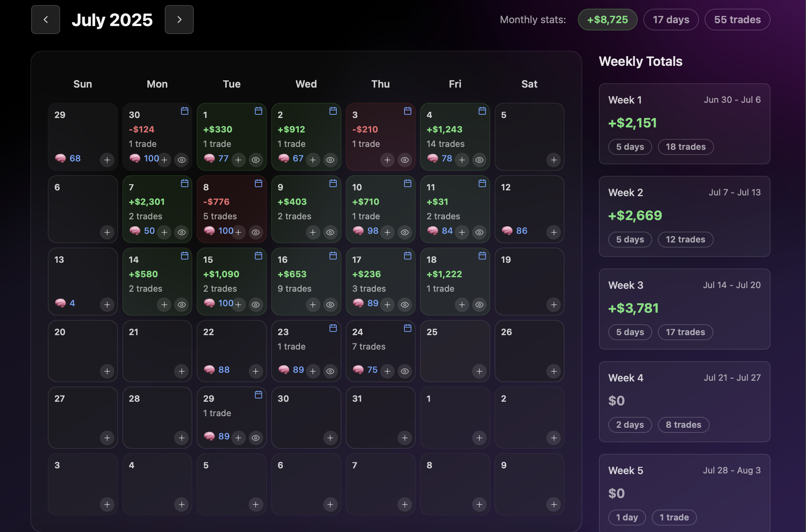The height and width of the screenshot is (532, 806).
Task: Add entry with plus on July 7
Action: tap(164, 232)
